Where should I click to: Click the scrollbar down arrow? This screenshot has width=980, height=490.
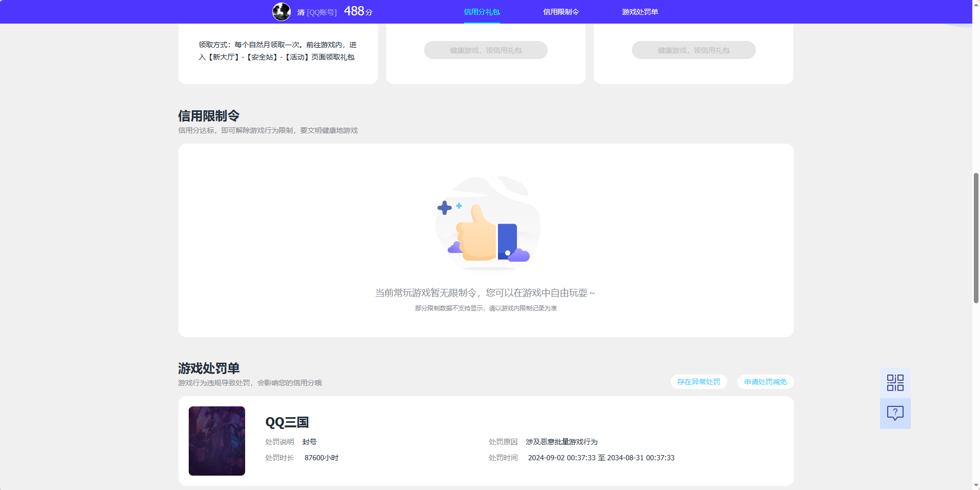point(975,485)
